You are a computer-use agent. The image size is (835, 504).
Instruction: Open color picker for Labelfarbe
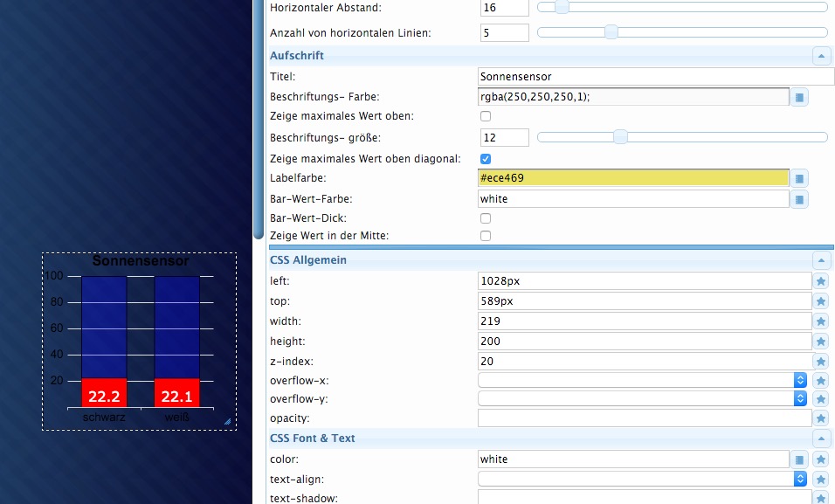click(x=799, y=178)
